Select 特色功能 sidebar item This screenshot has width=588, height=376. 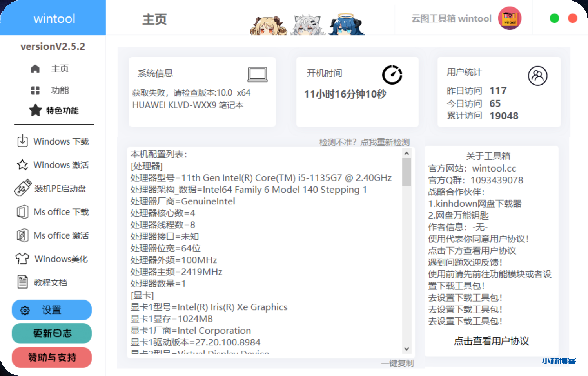click(x=54, y=110)
